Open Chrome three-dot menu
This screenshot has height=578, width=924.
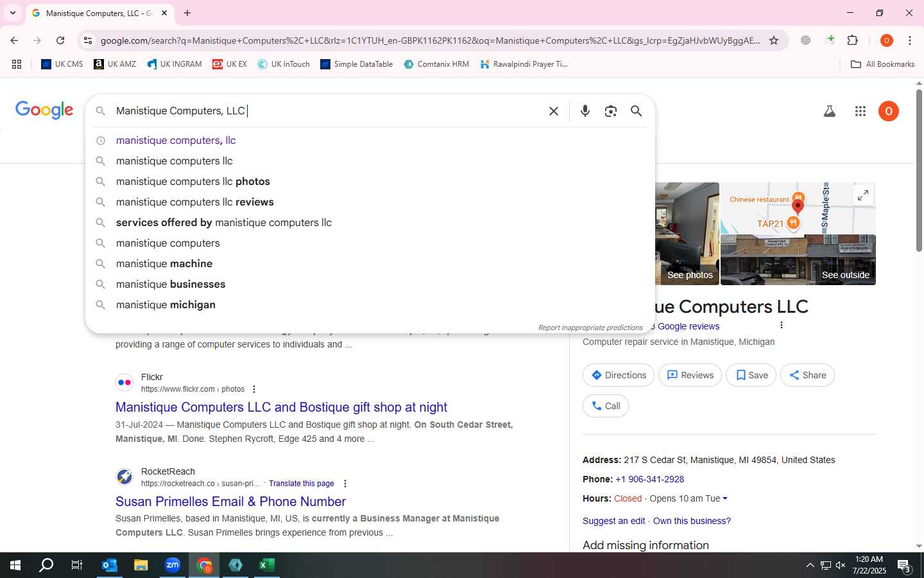click(910, 40)
